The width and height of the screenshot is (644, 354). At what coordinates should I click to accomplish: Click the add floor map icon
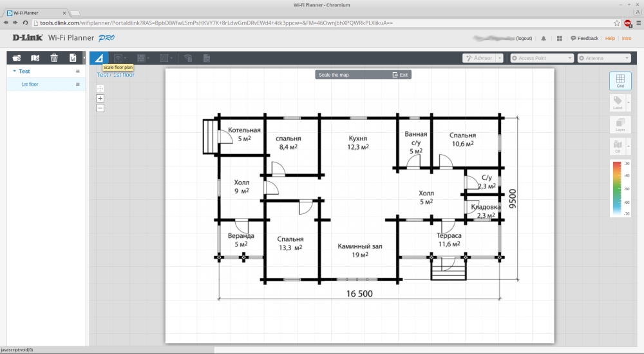click(x=35, y=58)
